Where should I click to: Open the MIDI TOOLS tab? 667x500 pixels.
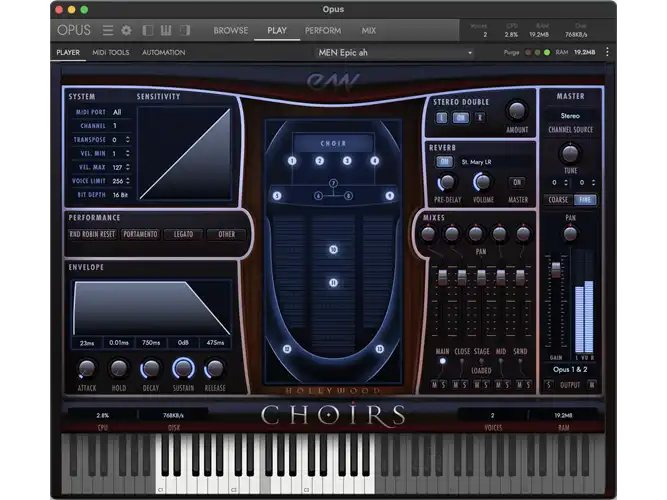[111, 52]
